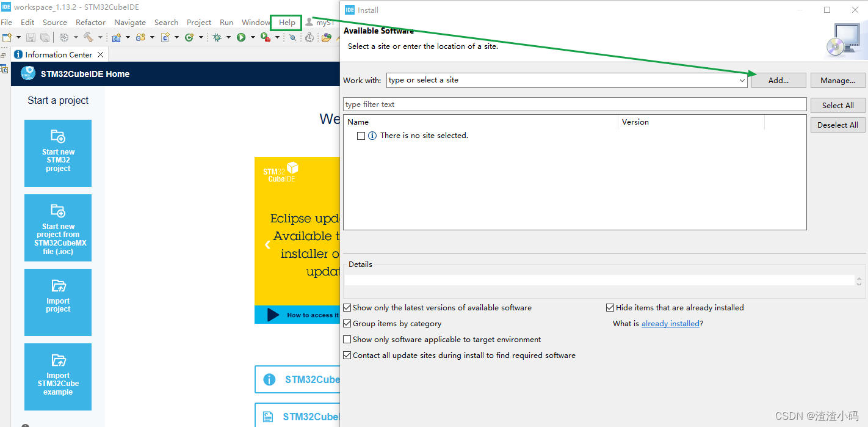Click the Version column header

point(691,122)
